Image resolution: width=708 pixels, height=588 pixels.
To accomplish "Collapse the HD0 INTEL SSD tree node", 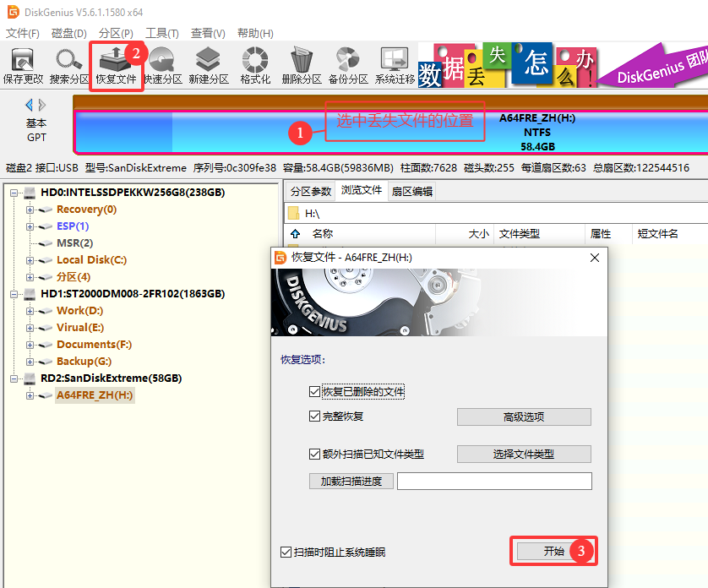I will [14, 193].
